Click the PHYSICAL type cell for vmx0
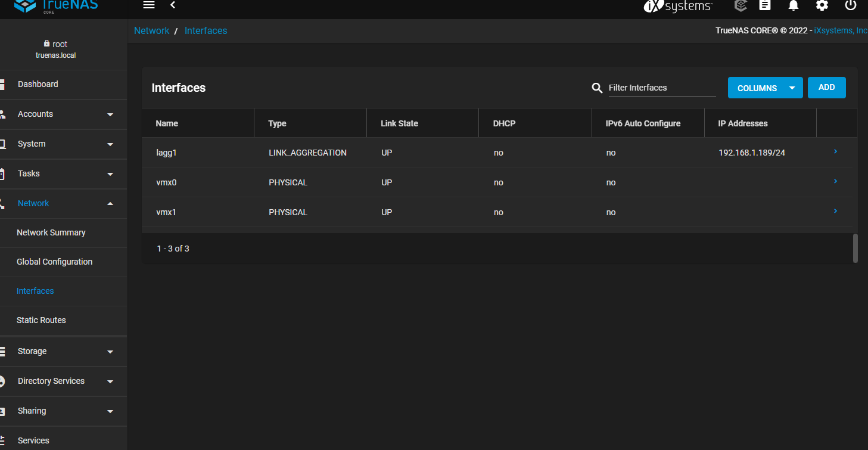 point(288,182)
